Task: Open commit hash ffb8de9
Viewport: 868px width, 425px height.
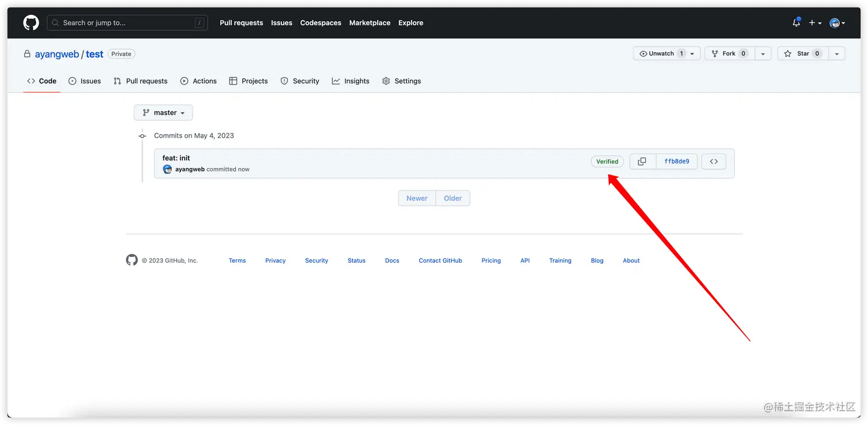Action: 677,162
